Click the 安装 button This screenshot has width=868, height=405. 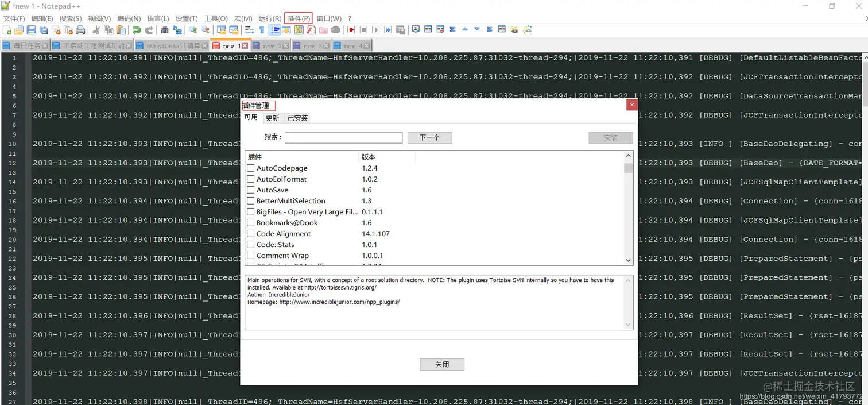pos(611,138)
